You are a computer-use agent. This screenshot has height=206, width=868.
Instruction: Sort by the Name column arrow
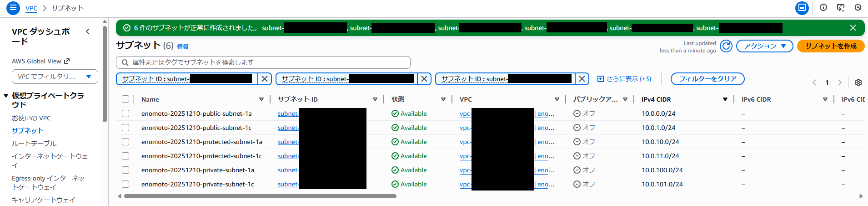click(x=261, y=99)
